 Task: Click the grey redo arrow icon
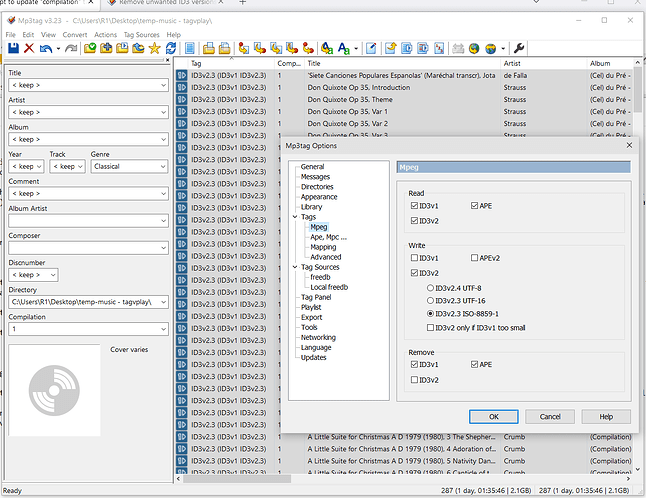click(x=71, y=49)
